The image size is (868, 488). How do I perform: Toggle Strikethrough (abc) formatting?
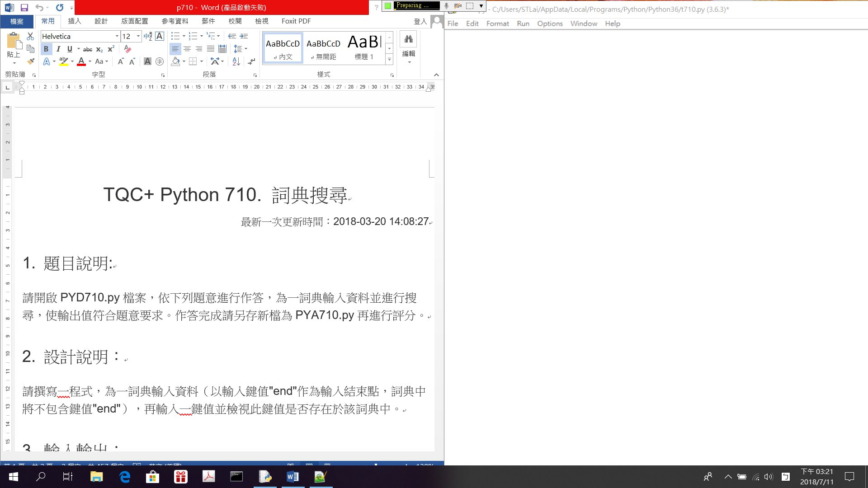pos(88,49)
